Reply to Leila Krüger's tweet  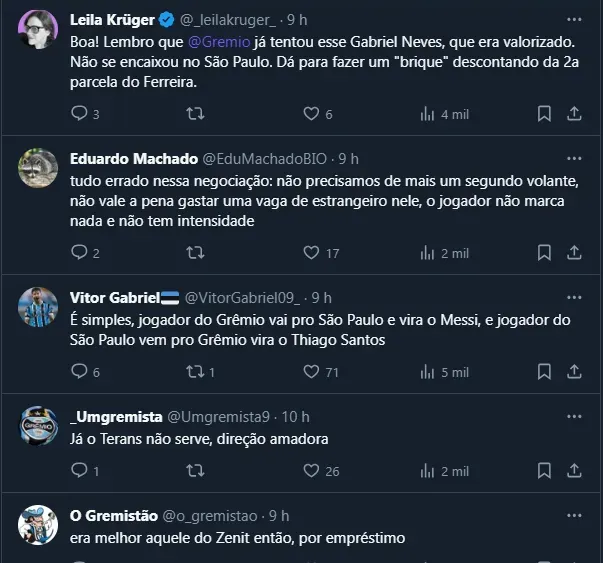point(80,114)
